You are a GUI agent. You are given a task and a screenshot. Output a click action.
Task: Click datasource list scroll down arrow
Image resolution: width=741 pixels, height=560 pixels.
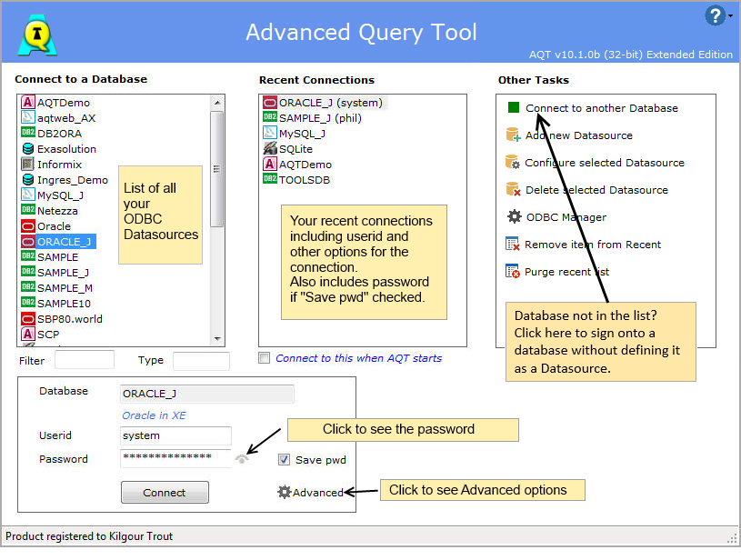click(217, 338)
